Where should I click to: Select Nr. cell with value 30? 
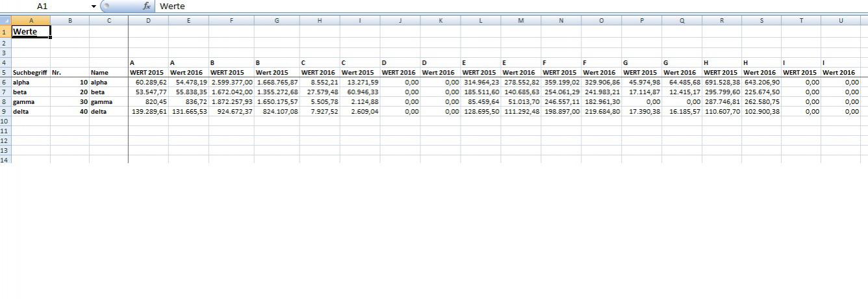click(70, 102)
